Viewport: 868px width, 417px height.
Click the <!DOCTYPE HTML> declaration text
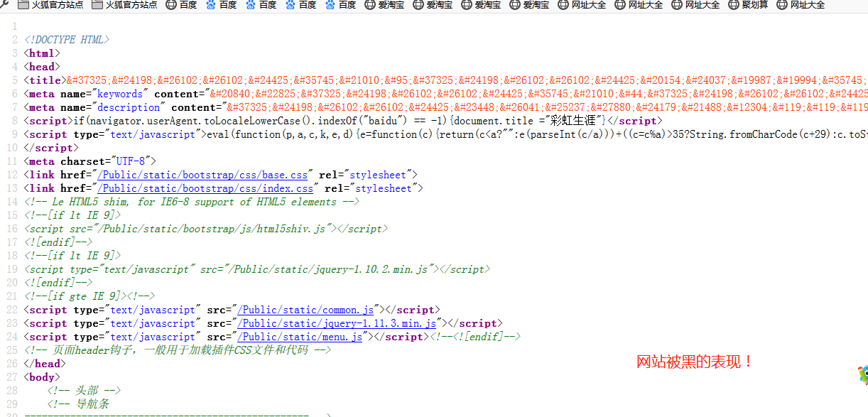[x=67, y=40]
